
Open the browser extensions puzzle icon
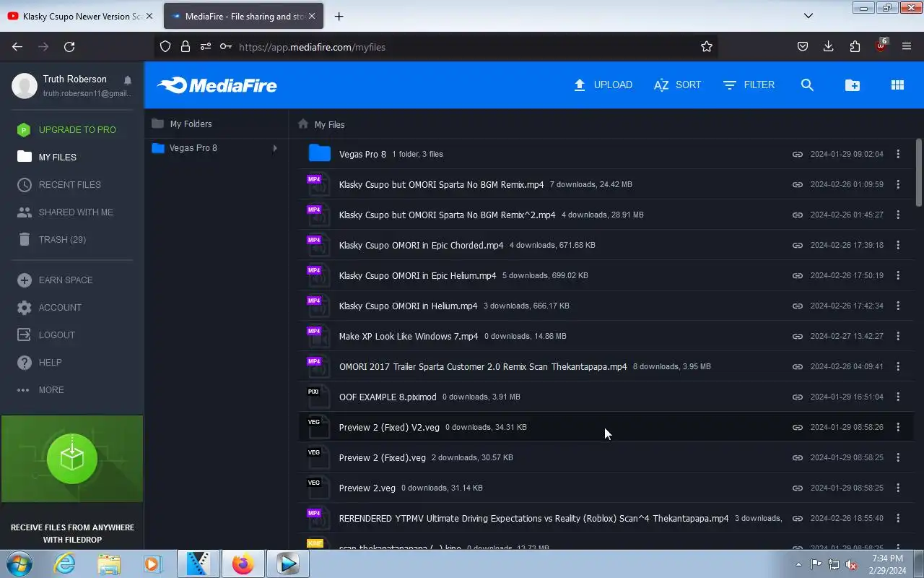pyautogui.click(x=855, y=47)
